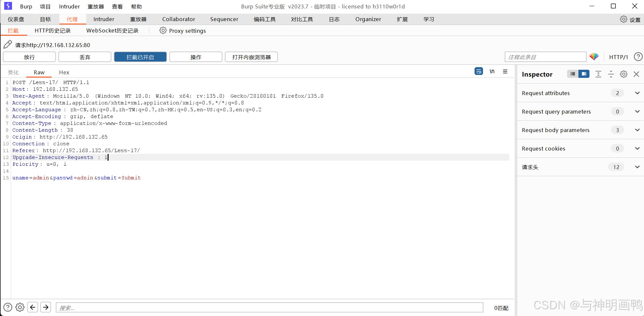The width and height of the screenshot is (644, 316).
Task: Click the Burp Suite logo icon
Action: pos(8,6)
